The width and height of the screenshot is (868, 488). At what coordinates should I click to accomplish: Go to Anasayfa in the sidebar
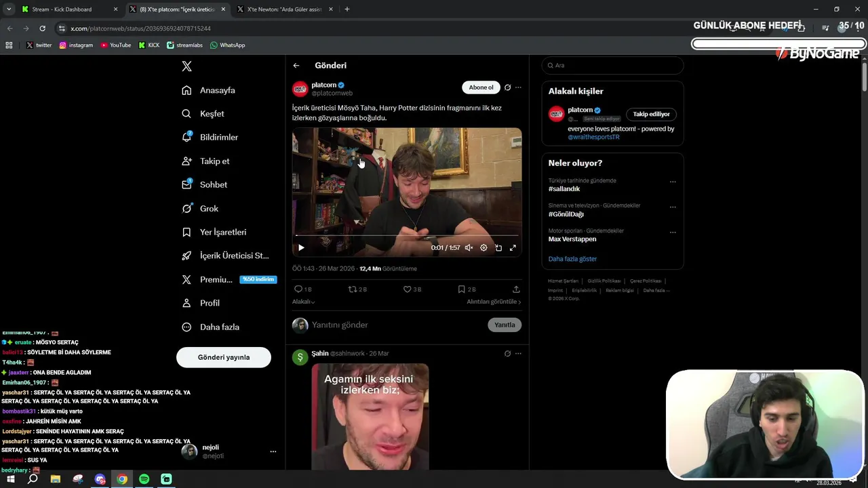click(x=209, y=90)
